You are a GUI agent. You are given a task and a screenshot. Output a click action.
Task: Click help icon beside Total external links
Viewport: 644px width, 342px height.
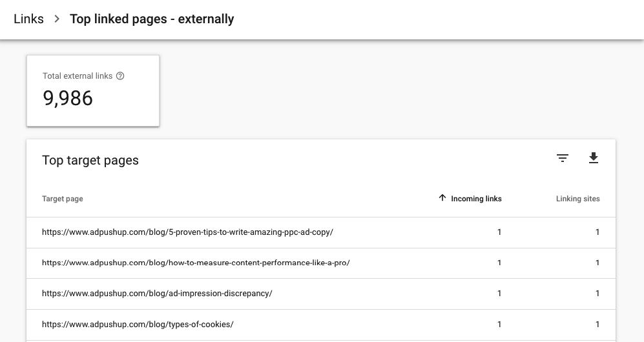120,76
